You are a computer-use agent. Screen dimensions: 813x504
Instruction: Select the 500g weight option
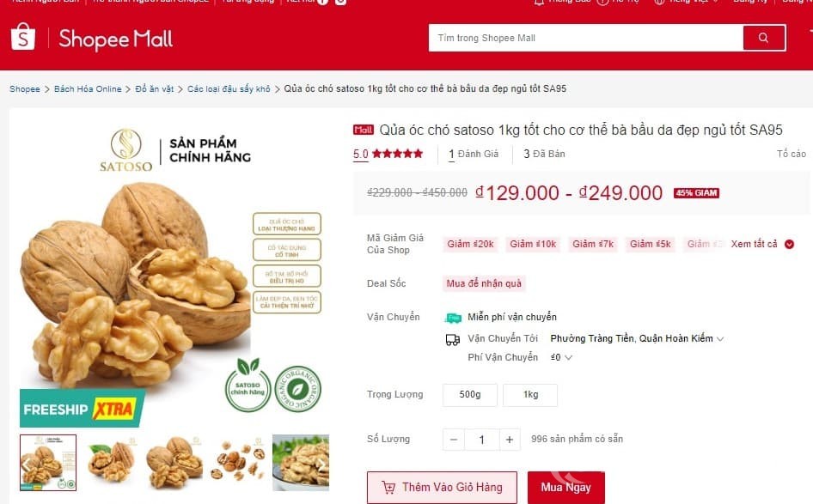click(x=470, y=395)
